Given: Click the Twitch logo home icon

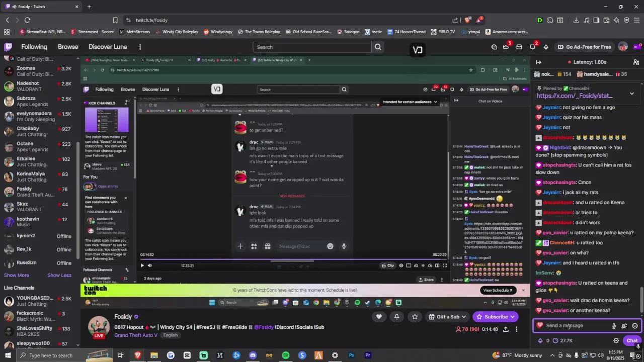Looking at the screenshot, I should click(8, 47).
